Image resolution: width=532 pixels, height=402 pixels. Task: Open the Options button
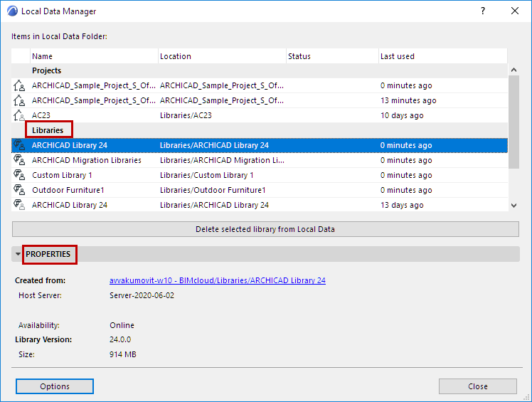[55, 386]
